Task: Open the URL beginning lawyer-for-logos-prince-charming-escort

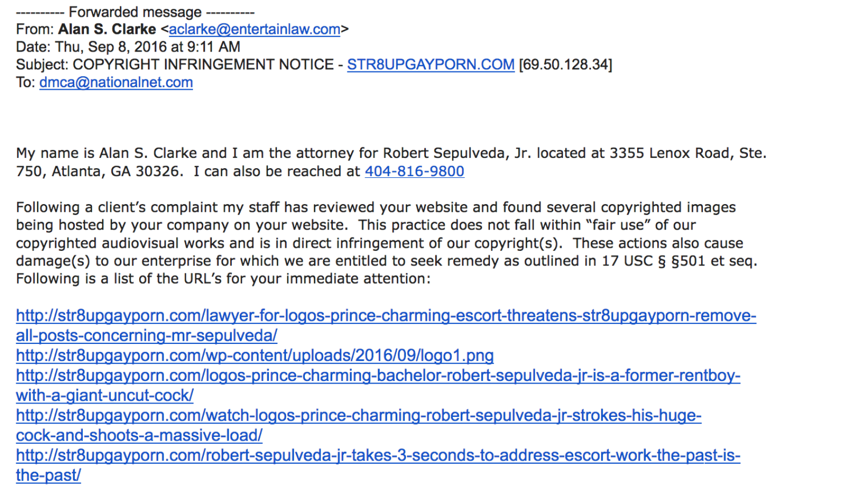Action: 386,326
